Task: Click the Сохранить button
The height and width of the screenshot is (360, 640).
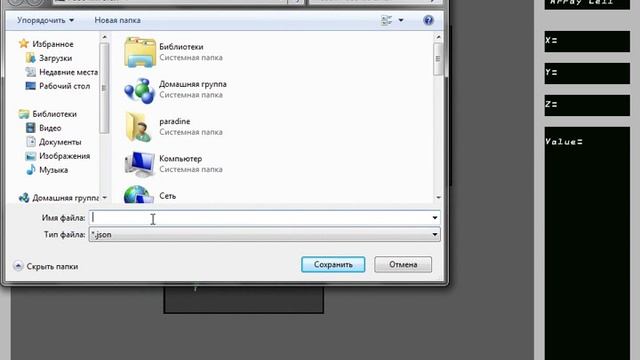Action: [333, 264]
